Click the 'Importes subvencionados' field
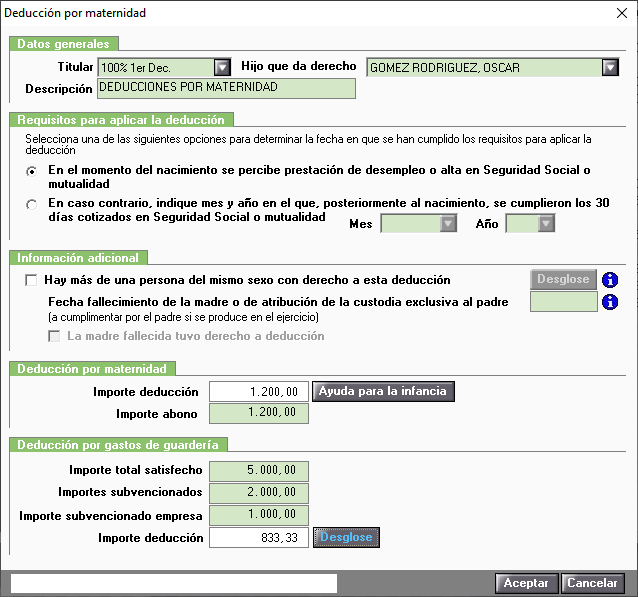 [259, 493]
